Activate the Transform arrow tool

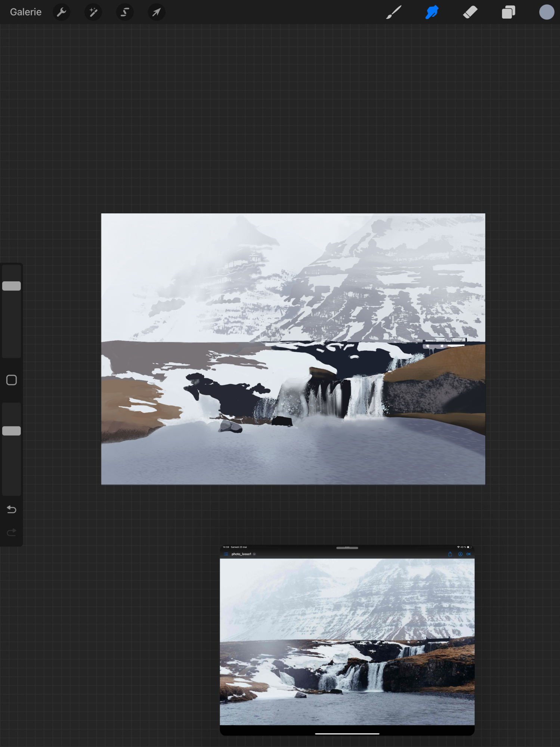click(157, 12)
